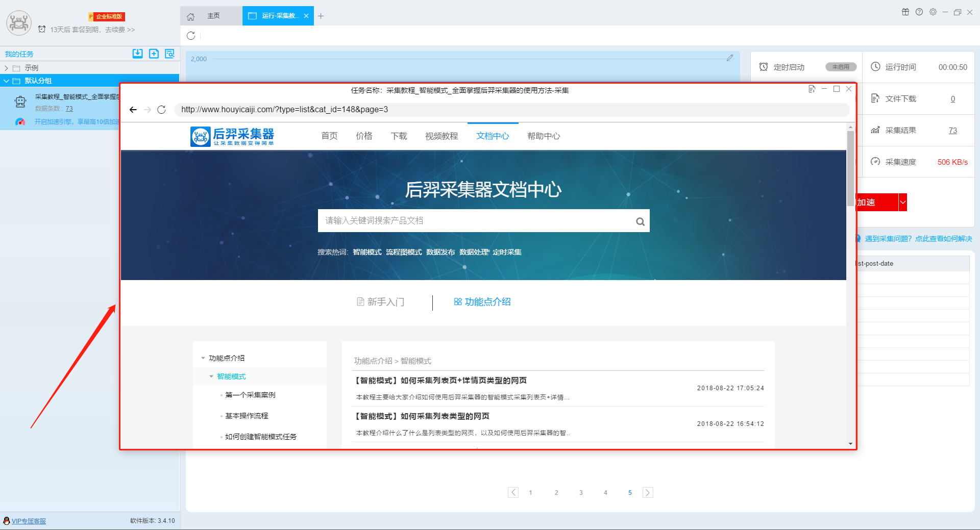The image size is (980, 530).
Task: Click the 去续费 renewal link
Action: coord(120,30)
